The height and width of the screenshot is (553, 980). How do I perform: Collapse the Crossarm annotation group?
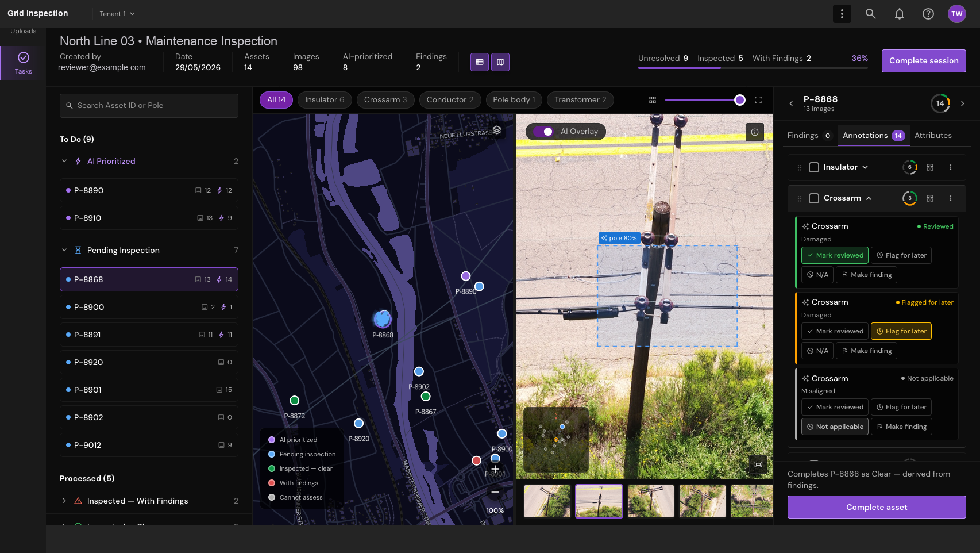[x=869, y=198]
